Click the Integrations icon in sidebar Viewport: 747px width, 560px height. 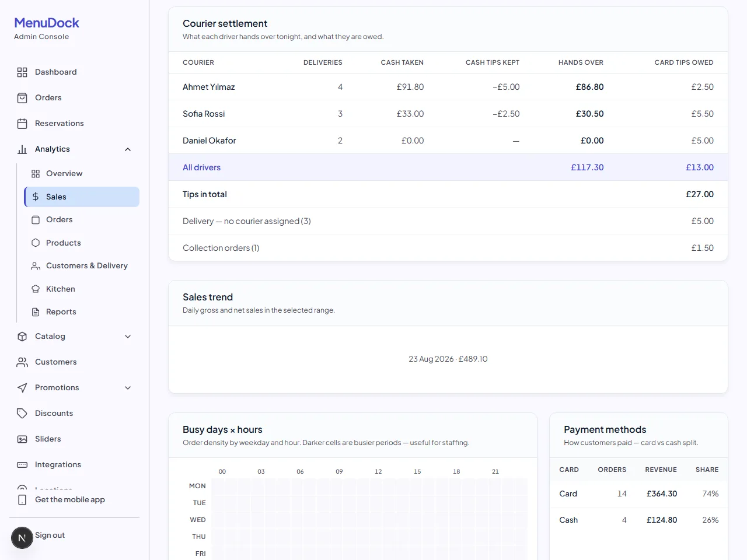(22, 465)
